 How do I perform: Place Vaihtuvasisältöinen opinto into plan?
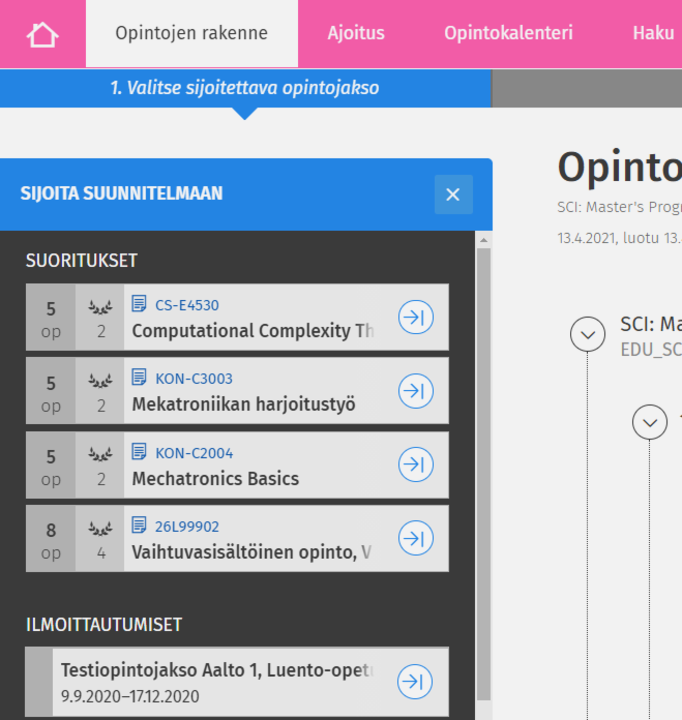[415, 539]
